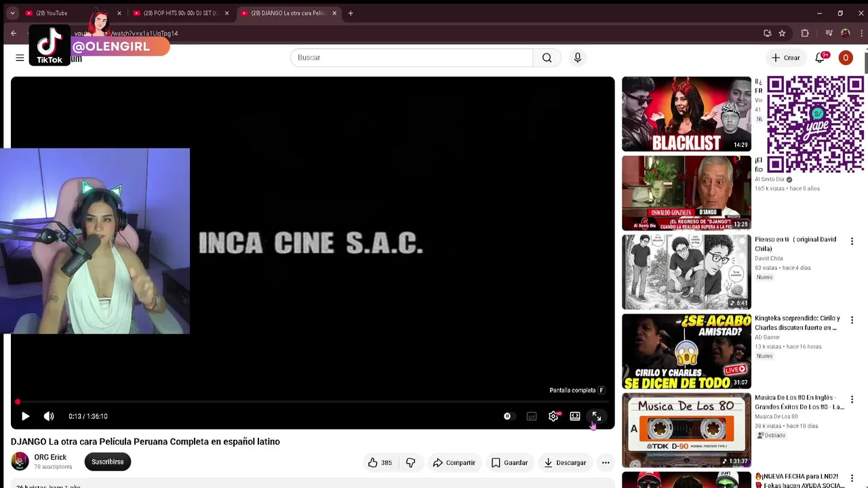Save the video with Guardar
The width and height of the screenshot is (868, 488).
[509, 462]
